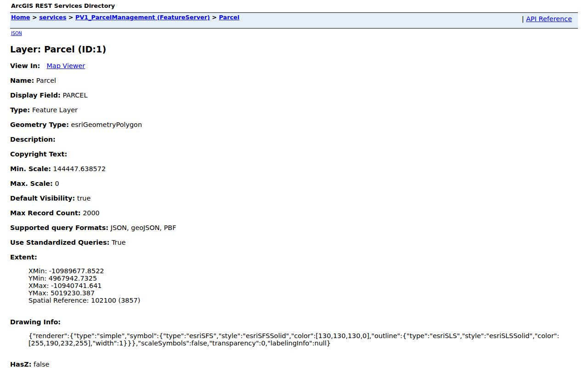Go to the Home breadcrumb link
The image size is (588, 368).
point(20,17)
